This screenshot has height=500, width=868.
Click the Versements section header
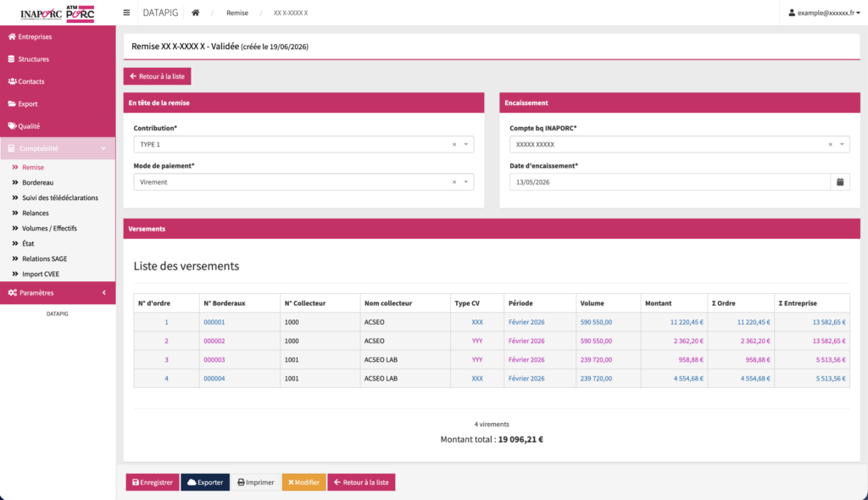click(x=492, y=229)
